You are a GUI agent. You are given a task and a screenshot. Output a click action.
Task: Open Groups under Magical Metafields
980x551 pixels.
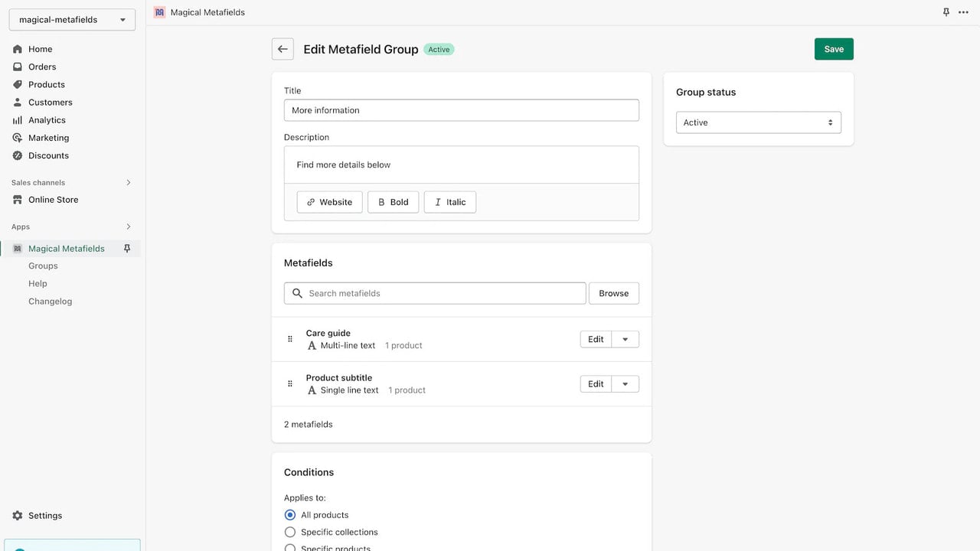pyautogui.click(x=43, y=266)
